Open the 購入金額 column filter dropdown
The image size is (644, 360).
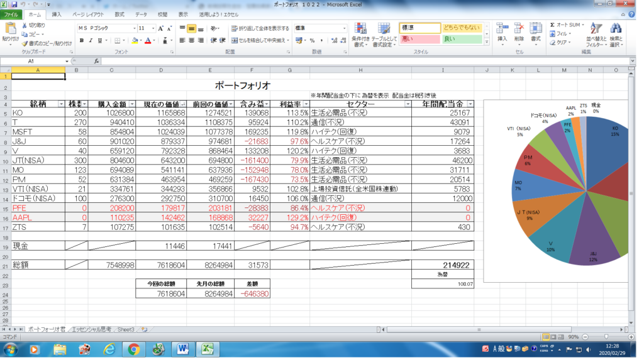(132, 104)
